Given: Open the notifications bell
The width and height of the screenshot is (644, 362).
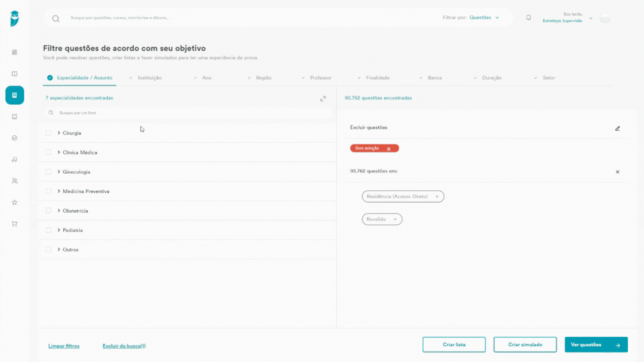Looking at the screenshot, I should [528, 17].
